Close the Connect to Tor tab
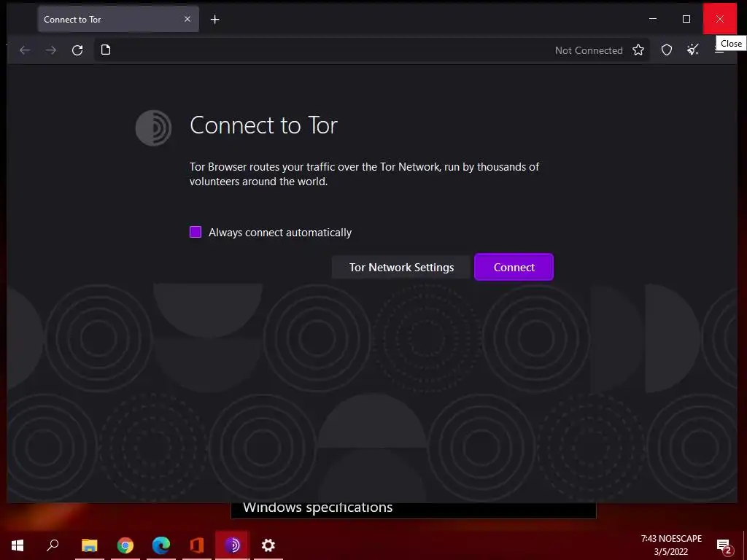The width and height of the screenshot is (747, 560). tap(187, 19)
